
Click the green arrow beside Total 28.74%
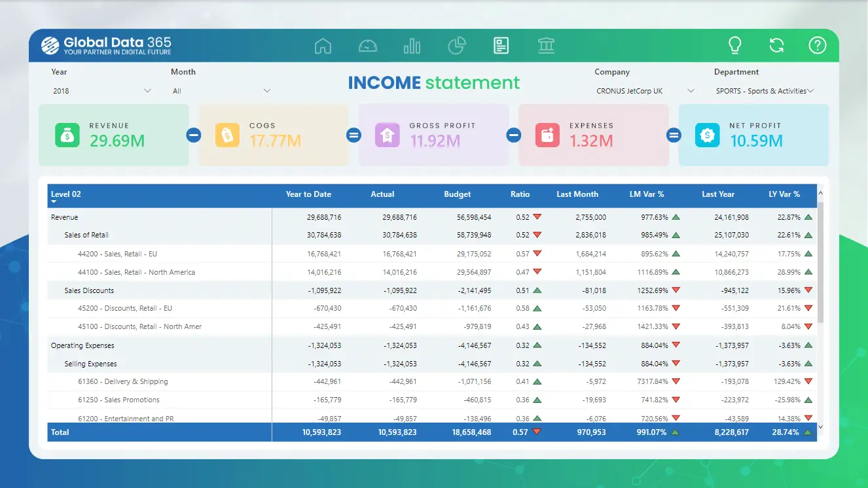click(808, 432)
